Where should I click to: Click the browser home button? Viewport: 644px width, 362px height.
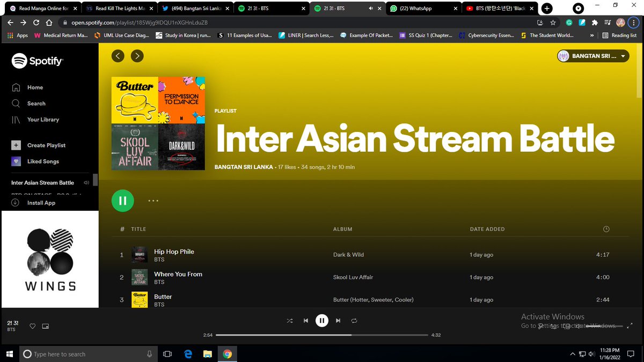click(x=49, y=23)
